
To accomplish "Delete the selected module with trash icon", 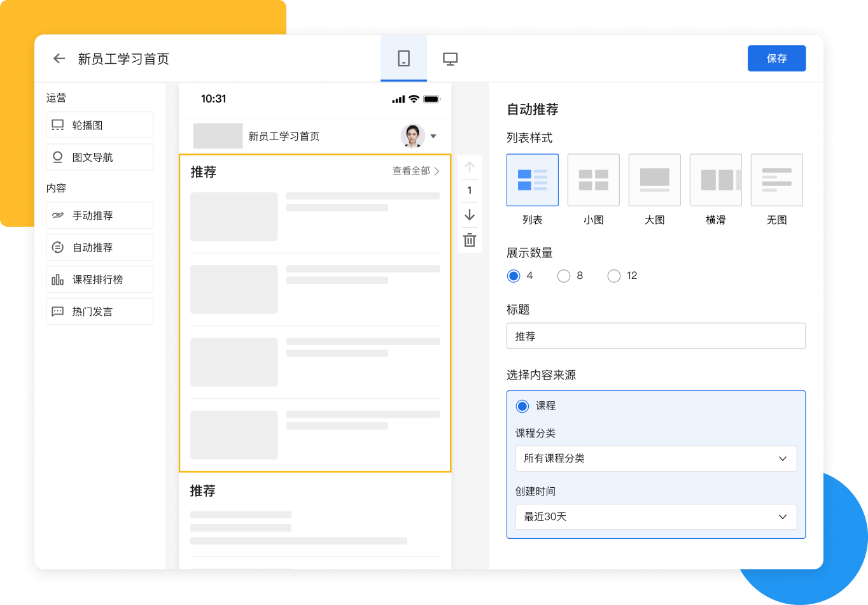I will pos(470,240).
